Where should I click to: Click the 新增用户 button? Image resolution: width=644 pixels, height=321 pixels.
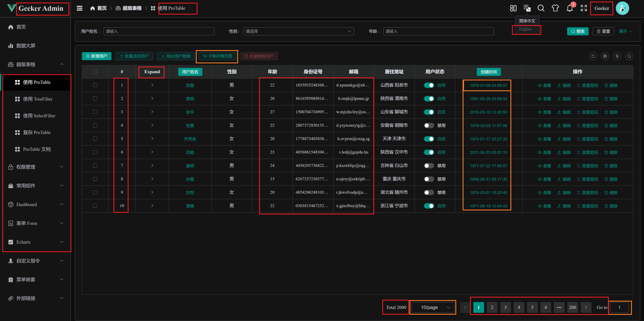click(x=96, y=56)
